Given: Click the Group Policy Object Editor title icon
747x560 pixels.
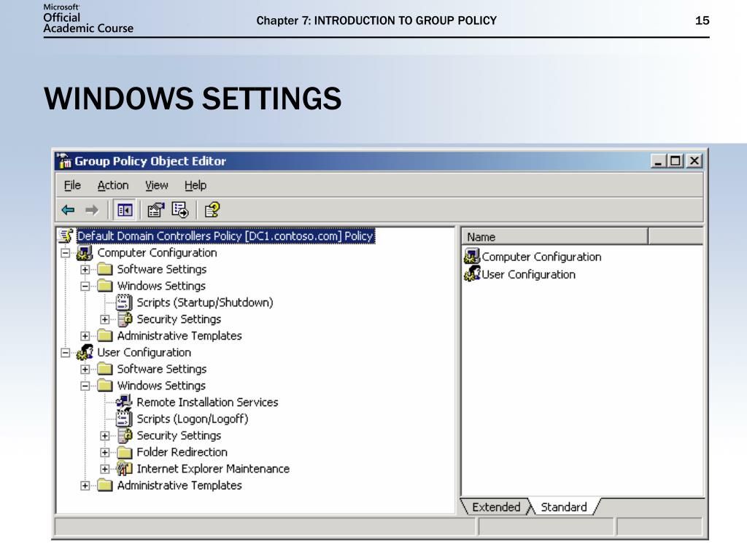Looking at the screenshot, I should (x=63, y=161).
